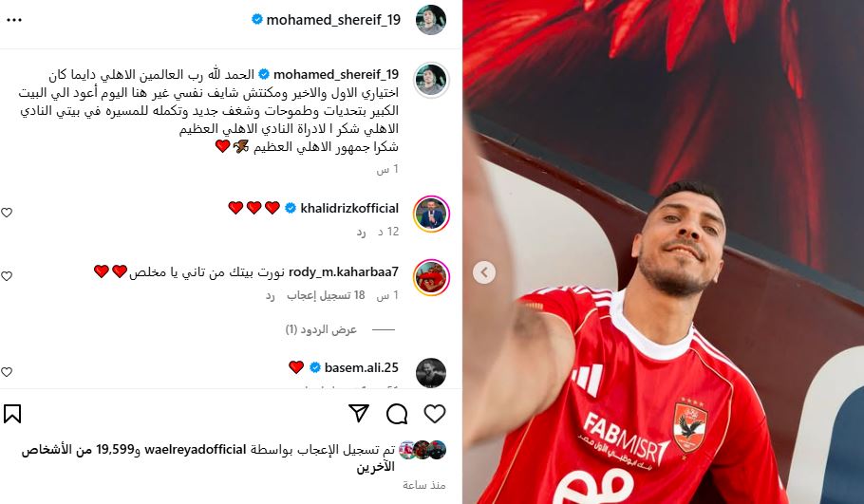Open rody_m.kaharbaa7 avatar story ring
This screenshot has width=864, height=504.
431,277
